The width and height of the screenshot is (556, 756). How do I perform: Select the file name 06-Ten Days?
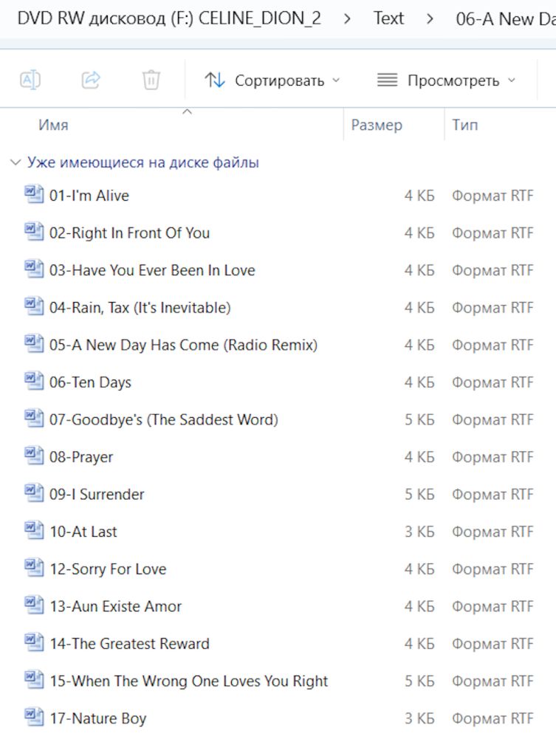[x=90, y=382]
